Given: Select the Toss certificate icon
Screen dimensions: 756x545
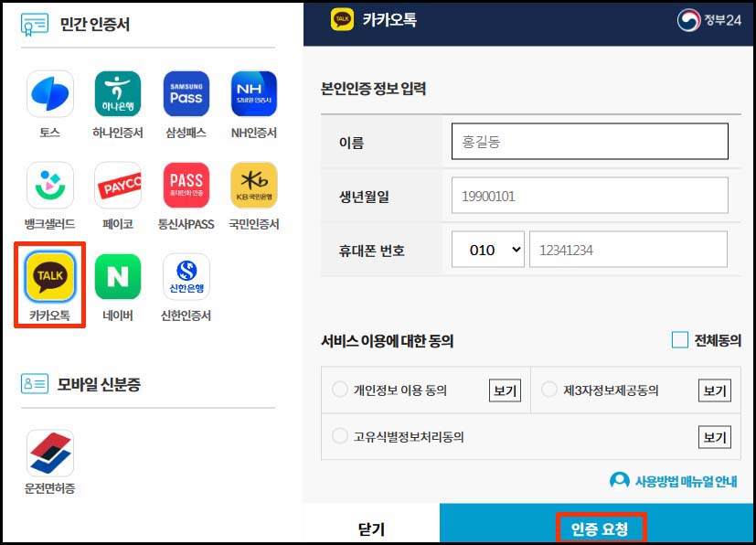Looking at the screenshot, I should pyautogui.click(x=50, y=93).
